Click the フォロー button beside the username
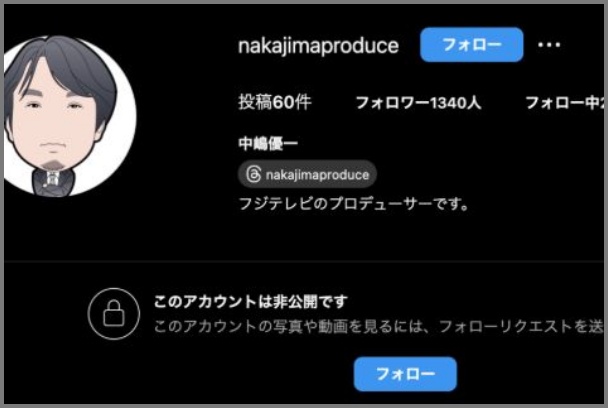 (x=472, y=45)
